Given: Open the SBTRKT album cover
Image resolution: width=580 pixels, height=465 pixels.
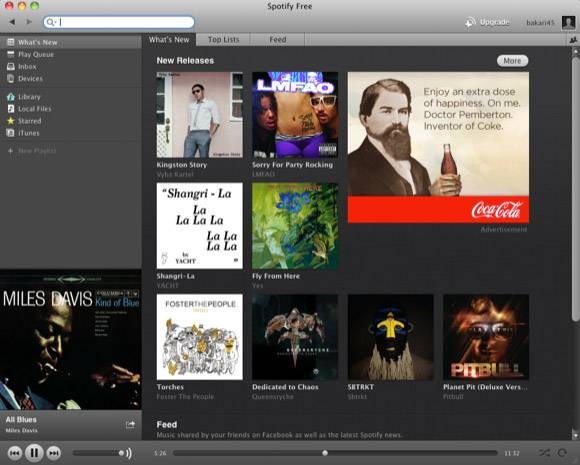Looking at the screenshot, I should (x=391, y=337).
